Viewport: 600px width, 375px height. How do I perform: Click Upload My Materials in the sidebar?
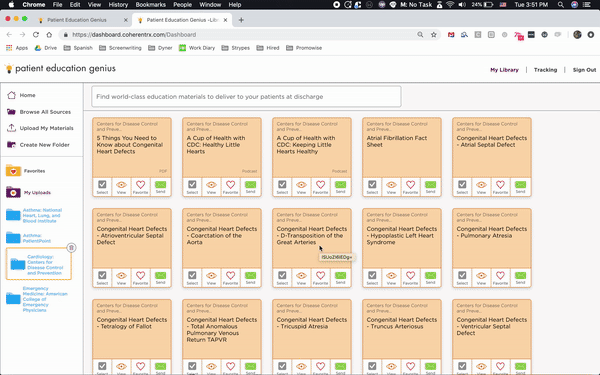pos(40,128)
